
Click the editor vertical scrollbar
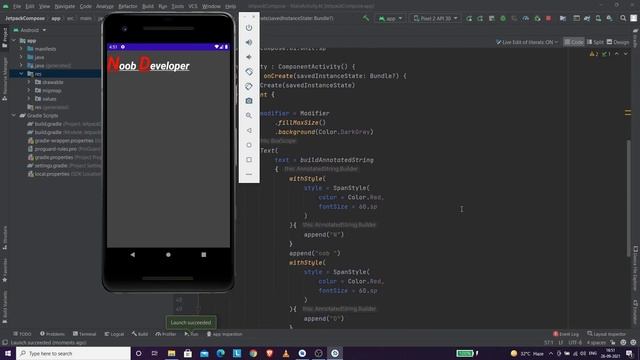[629, 198]
